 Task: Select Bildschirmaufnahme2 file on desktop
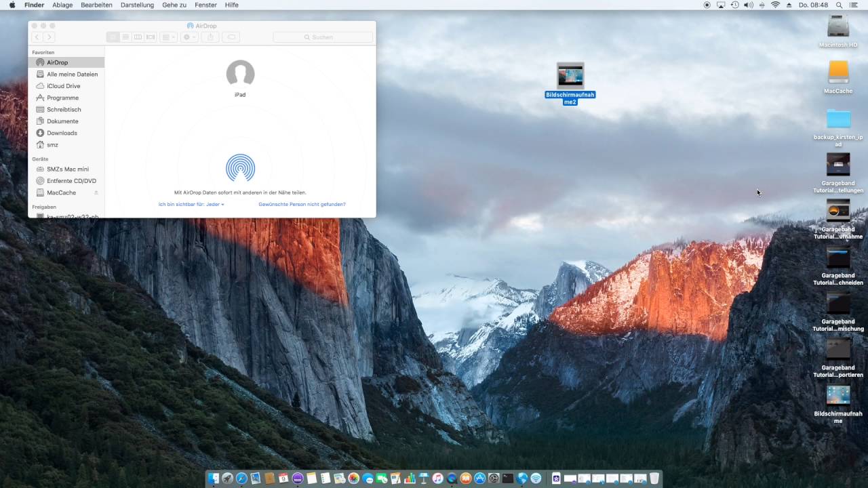[570, 83]
